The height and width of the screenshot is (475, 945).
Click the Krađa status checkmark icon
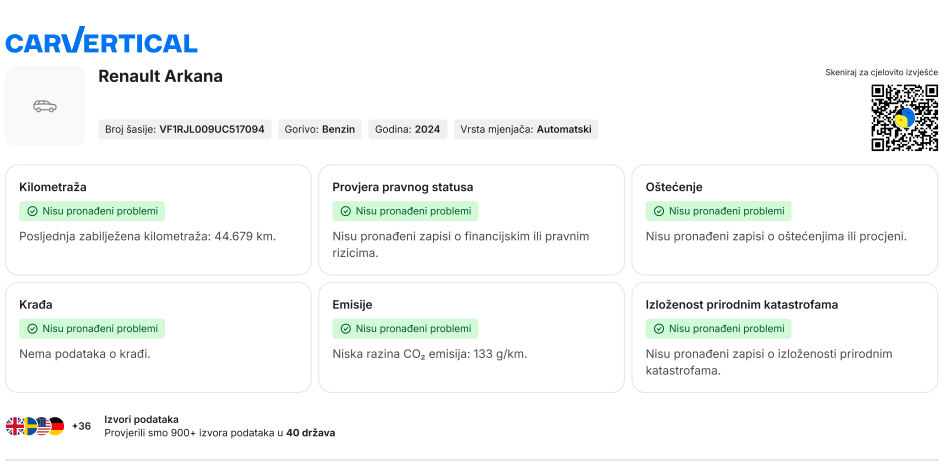(x=32, y=328)
